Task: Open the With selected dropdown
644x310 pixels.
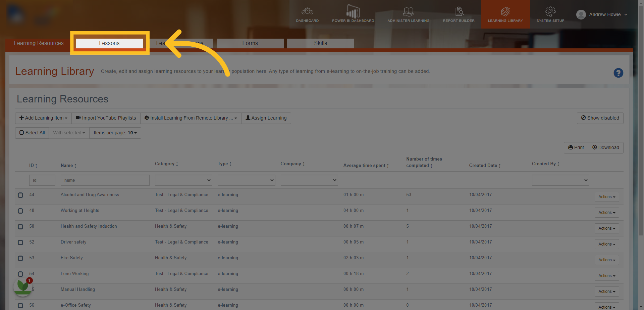Action: click(69, 133)
